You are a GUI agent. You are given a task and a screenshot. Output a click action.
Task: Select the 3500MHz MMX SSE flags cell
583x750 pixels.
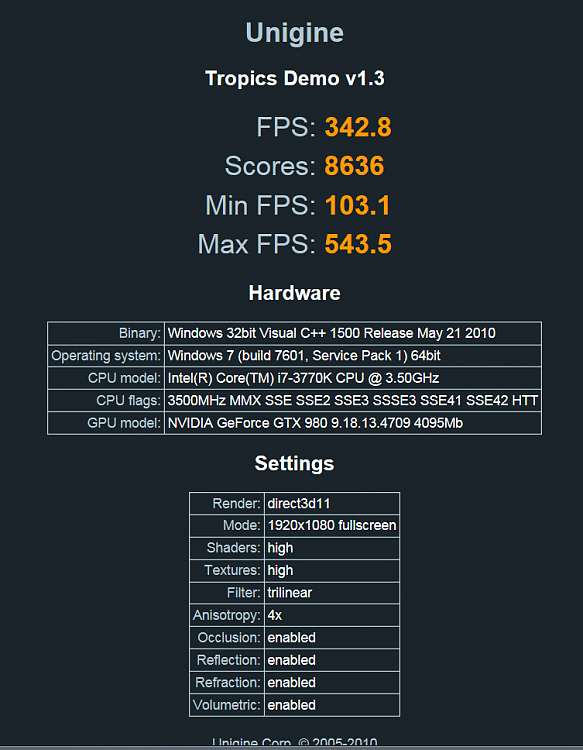coord(353,401)
